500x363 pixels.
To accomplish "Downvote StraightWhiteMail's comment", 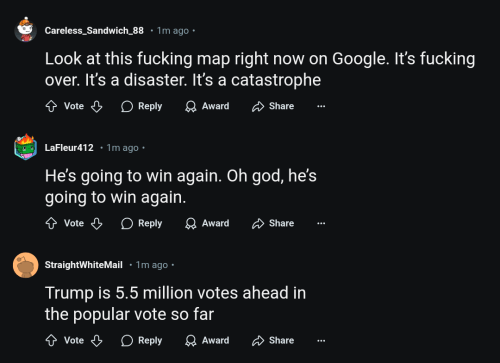I will point(97,341).
